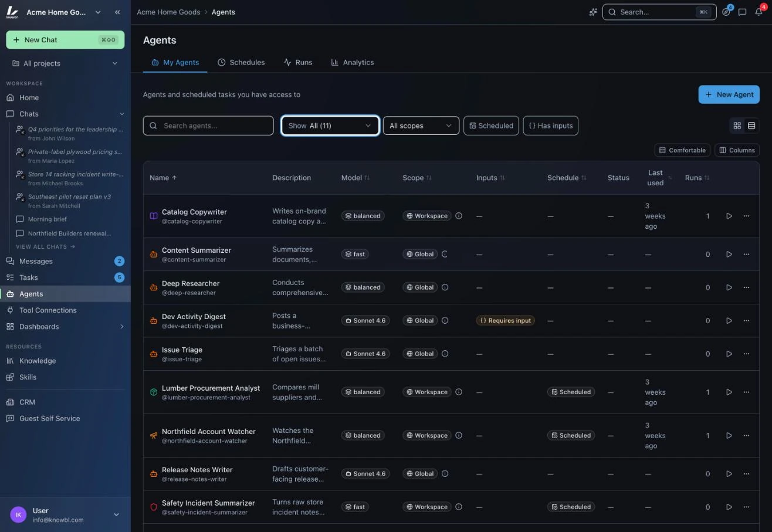Run the Dev Activity Digest agent
Screen dimensions: 772x532
(729, 320)
